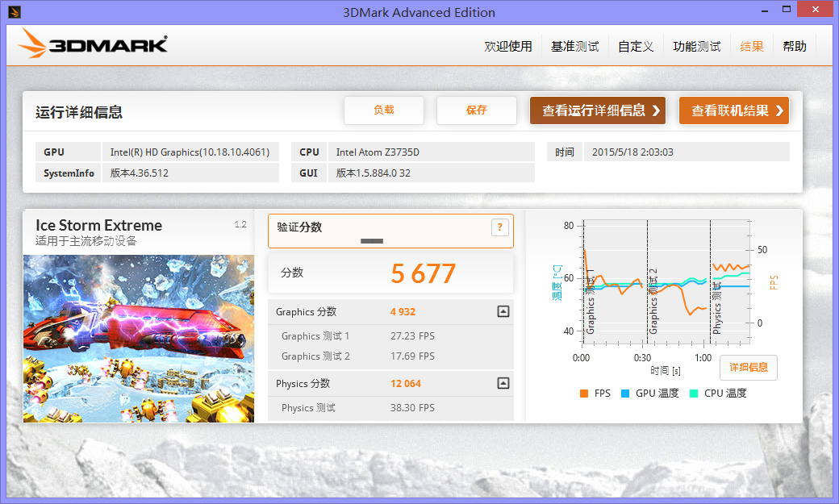
Task: Click the overall score 5 677
Action: (x=424, y=273)
